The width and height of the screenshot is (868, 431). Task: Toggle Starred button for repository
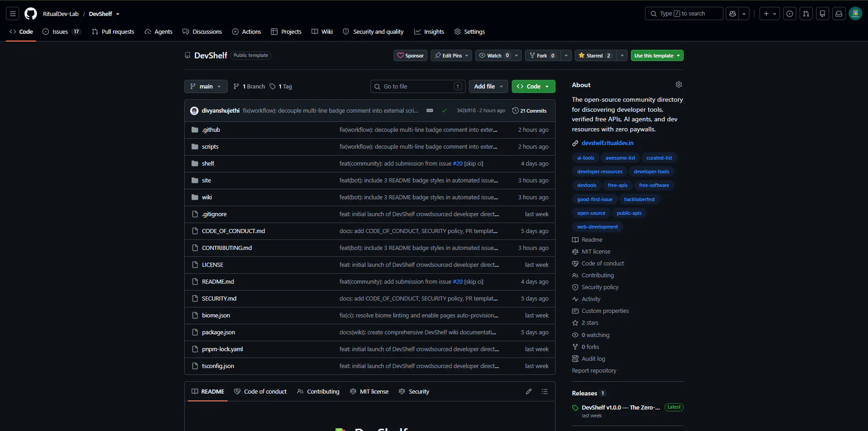pos(595,55)
